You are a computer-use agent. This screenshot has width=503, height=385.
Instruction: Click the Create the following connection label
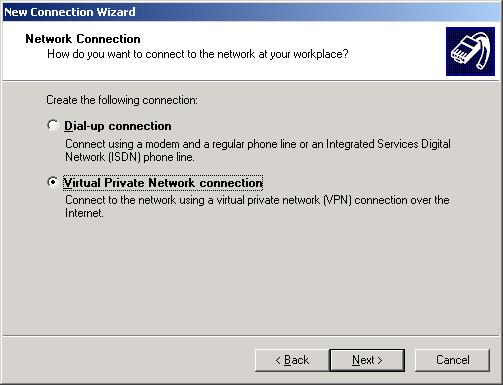[x=122, y=100]
